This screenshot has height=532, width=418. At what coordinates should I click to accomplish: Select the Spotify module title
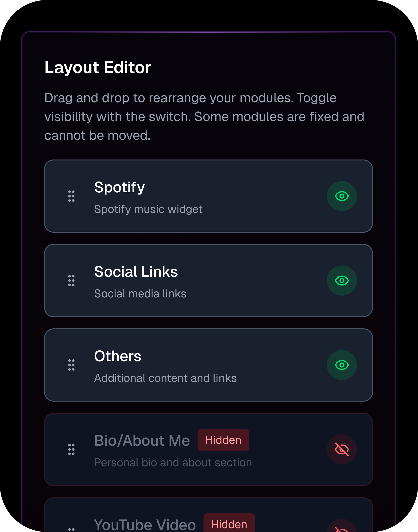(x=120, y=187)
